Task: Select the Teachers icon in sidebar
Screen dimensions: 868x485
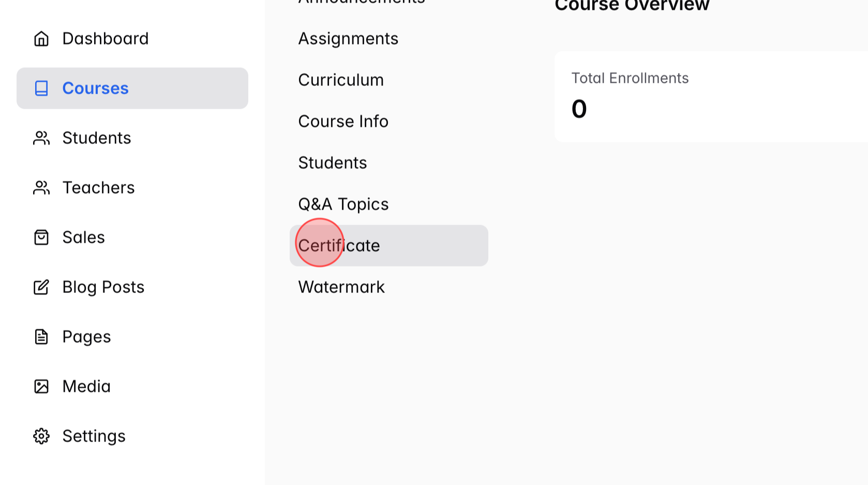Action: [x=41, y=187]
